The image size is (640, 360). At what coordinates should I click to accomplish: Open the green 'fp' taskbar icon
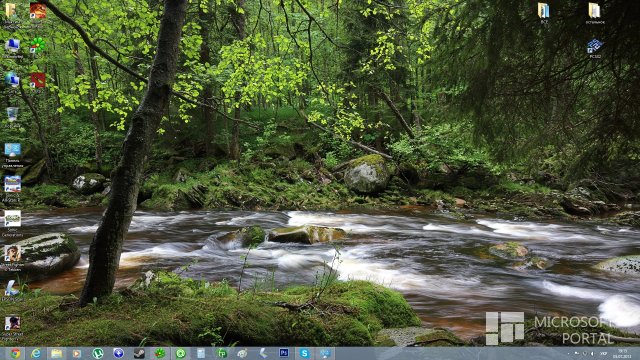(222, 353)
